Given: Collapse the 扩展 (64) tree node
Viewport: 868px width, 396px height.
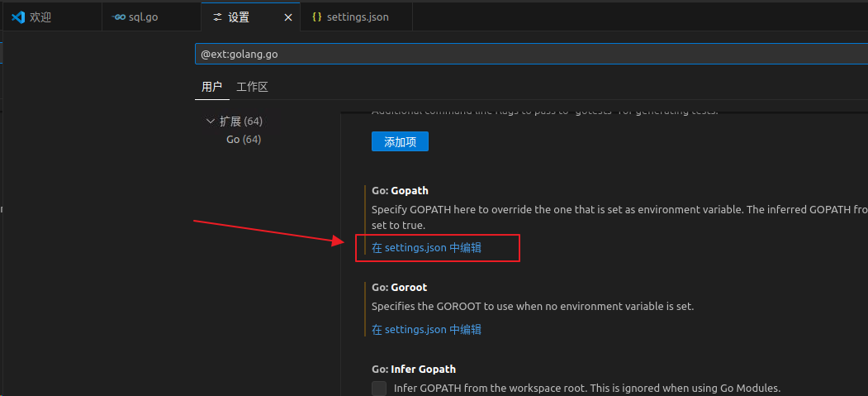Looking at the screenshot, I should coord(234,121).
